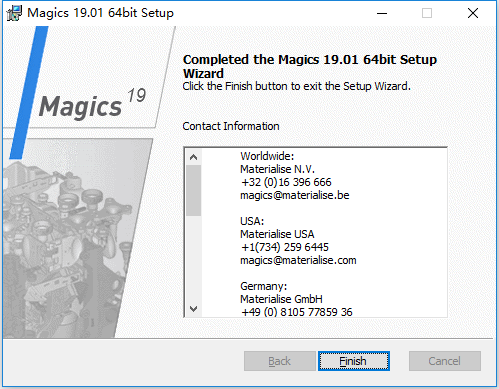Click the Magics 19 logo banner

pos(92,104)
